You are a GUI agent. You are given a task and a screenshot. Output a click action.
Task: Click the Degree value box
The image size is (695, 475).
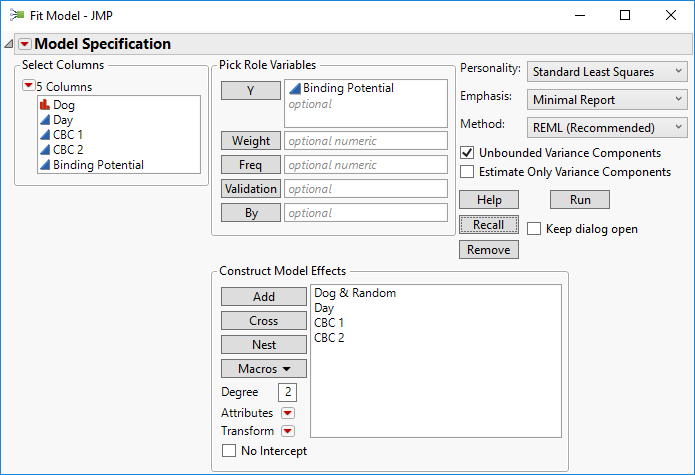pos(288,392)
